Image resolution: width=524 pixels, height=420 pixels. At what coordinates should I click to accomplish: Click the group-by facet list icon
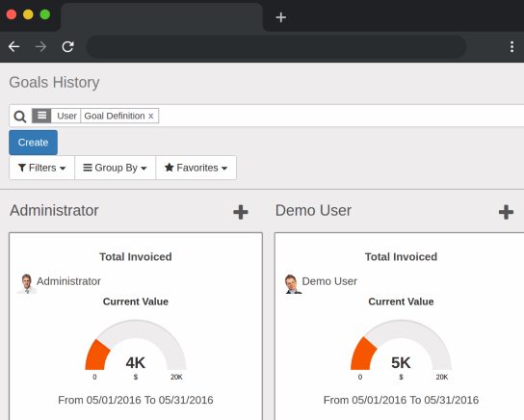pos(41,116)
